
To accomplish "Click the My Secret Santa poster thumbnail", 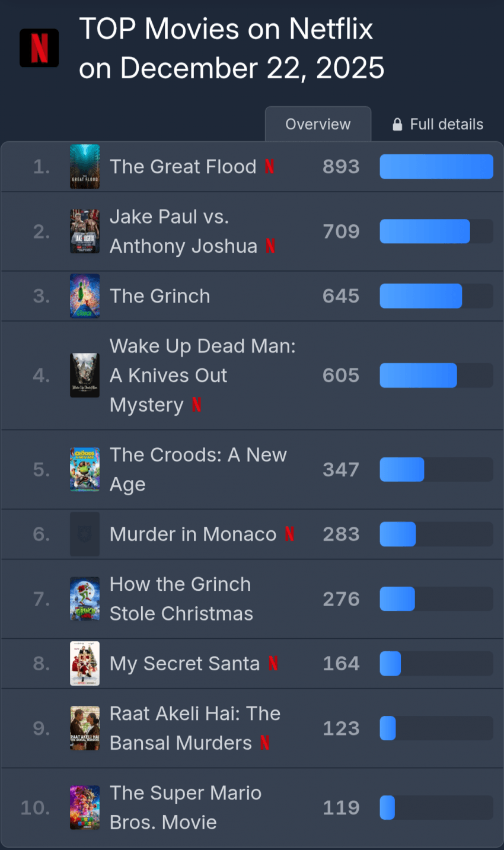I will 85,663.
